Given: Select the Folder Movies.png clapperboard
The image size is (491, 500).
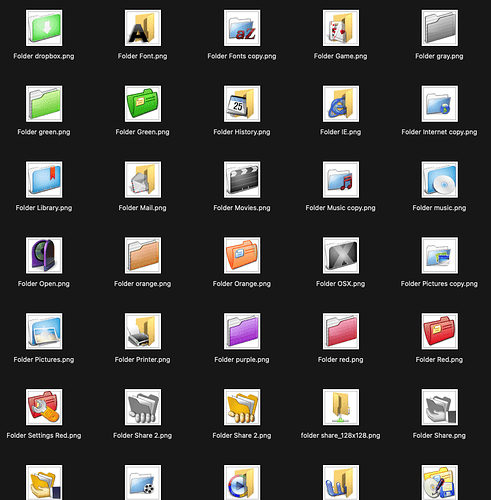Looking at the screenshot, I should pos(242,180).
